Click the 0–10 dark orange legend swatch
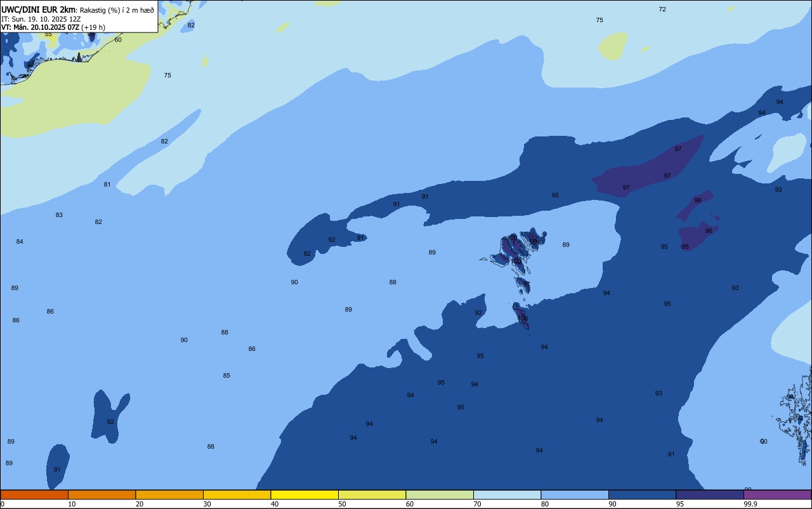This screenshot has height=509, width=812. [x=34, y=494]
